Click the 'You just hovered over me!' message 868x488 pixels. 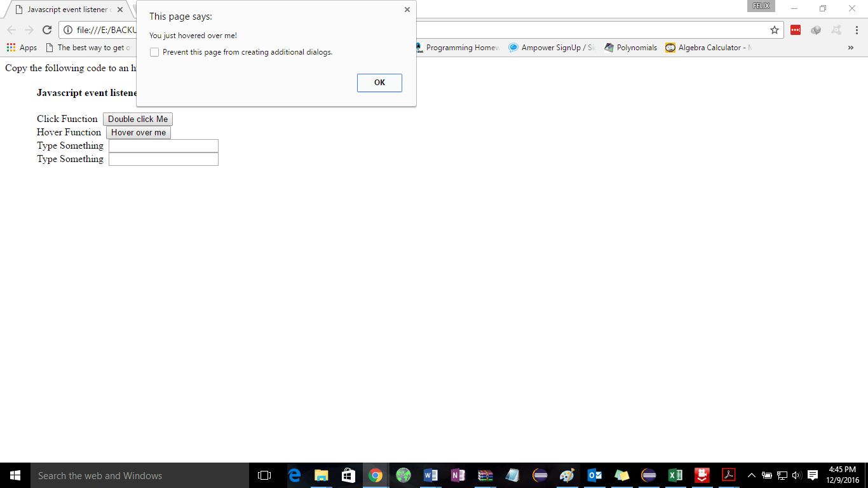coord(193,36)
